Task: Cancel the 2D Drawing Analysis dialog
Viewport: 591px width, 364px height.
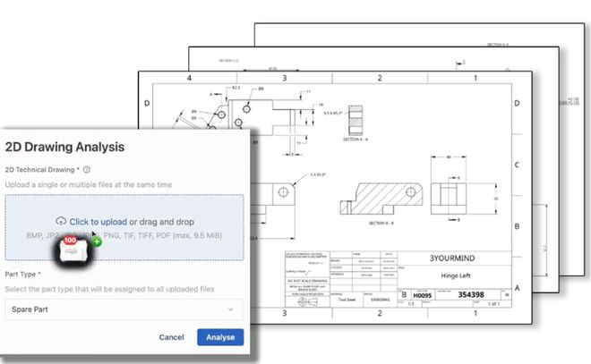Action: pyautogui.click(x=171, y=337)
